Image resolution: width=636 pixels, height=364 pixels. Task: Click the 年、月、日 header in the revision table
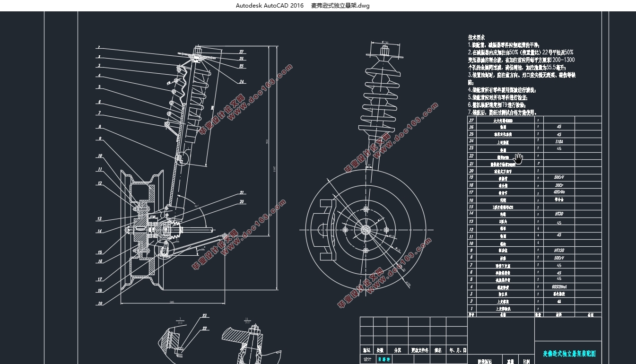pos(458,350)
